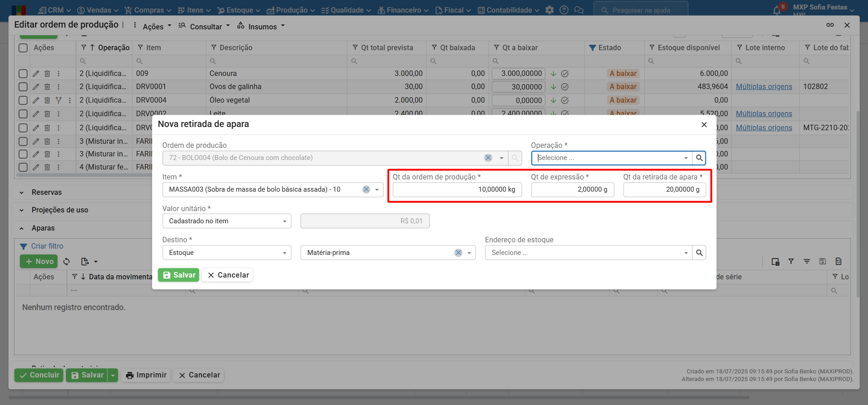Click Salvar in the Nova retirada dialog
Image resolution: width=868 pixels, height=405 pixels.
tap(179, 275)
